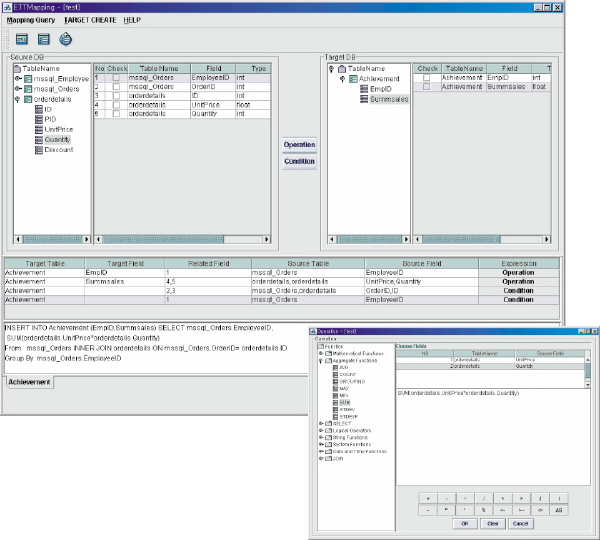
Task: Select the UnitPrice column icon in source tree
Action: pos(39,129)
